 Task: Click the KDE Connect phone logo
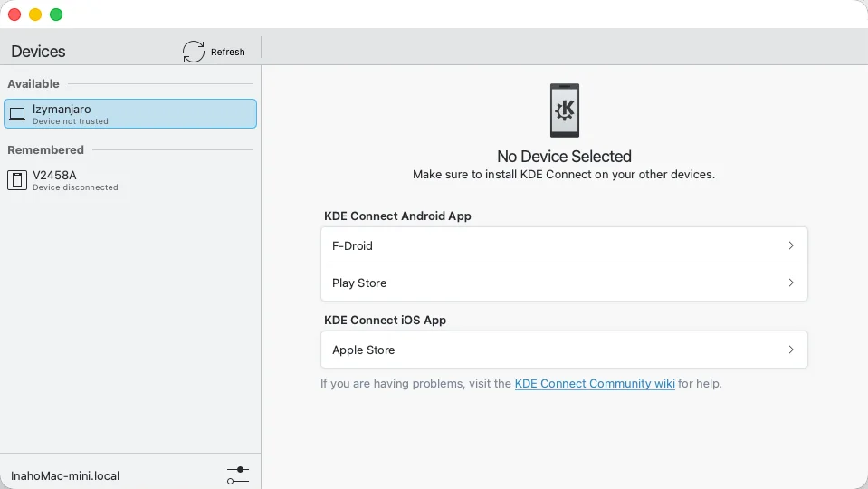pyautogui.click(x=564, y=110)
